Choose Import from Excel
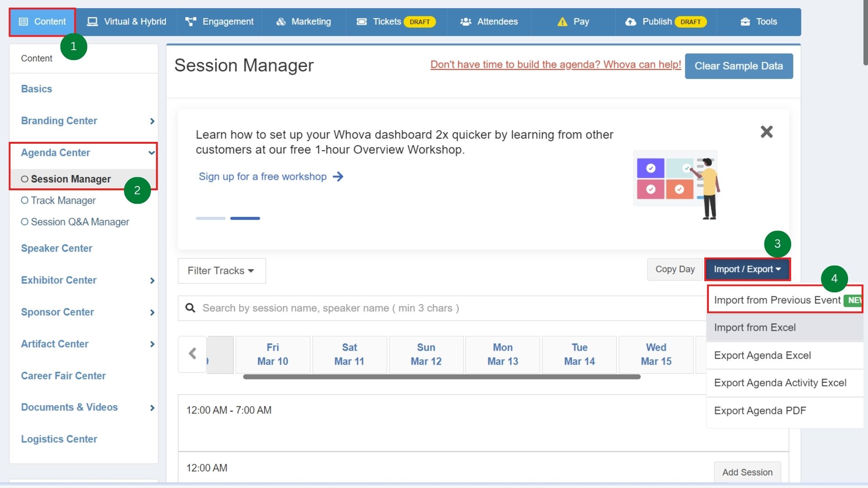This screenshot has width=868, height=488. 785,328
